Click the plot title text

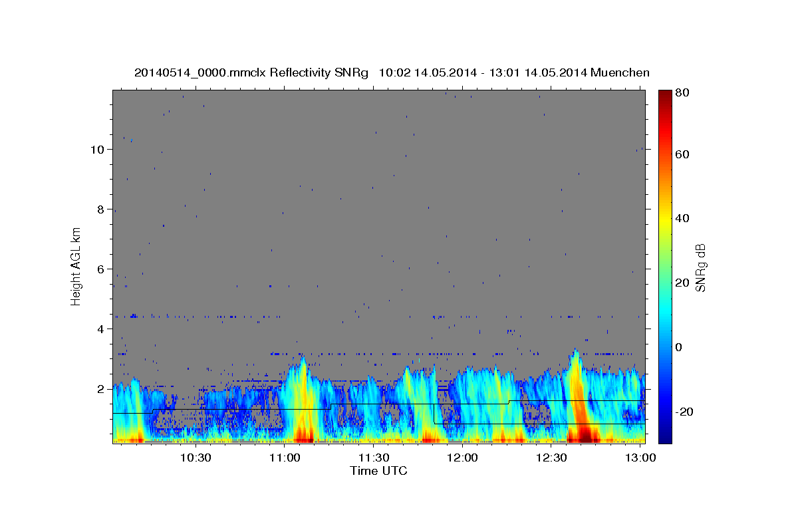(392, 72)
